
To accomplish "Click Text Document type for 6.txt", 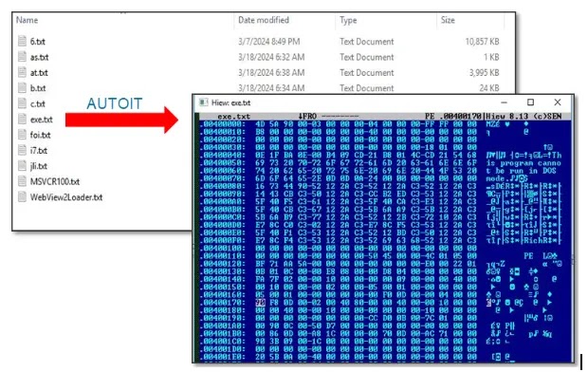I will coord(367,42).
